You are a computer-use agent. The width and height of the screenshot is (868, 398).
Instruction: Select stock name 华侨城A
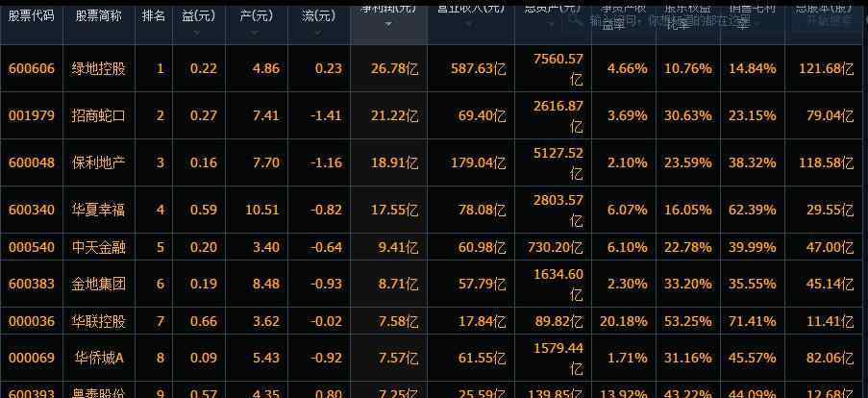[x=99, y=359]
